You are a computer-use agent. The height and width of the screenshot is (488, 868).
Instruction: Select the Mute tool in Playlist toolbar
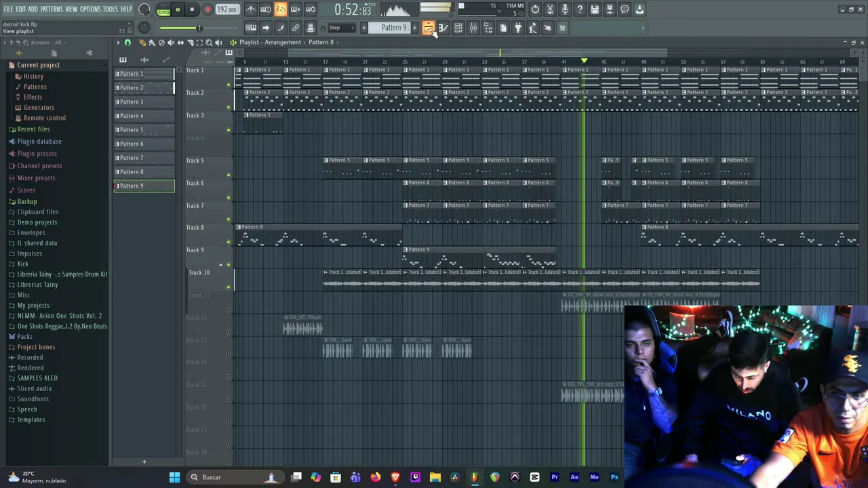[171, 42]
